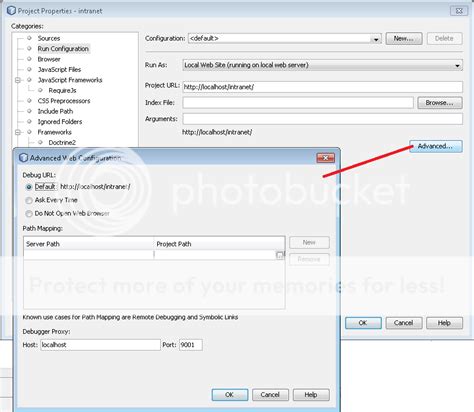
Task: Select Run Configuration category
Action: [x=63, y=49]
